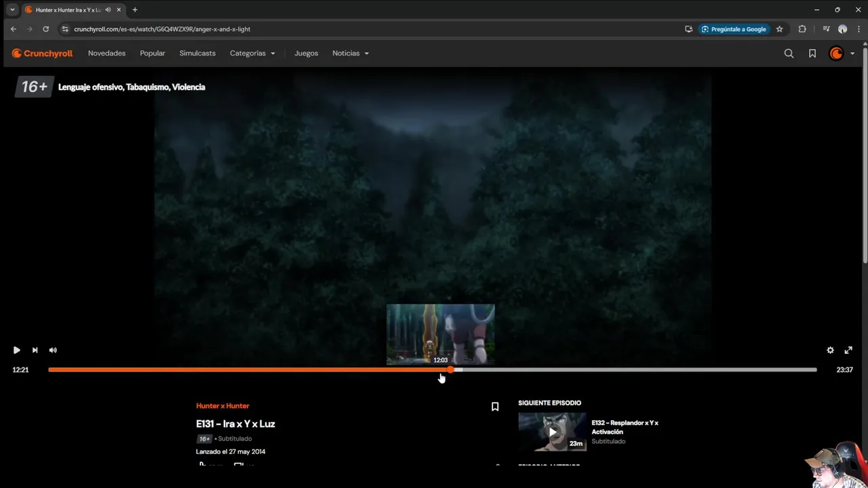Mute the player volume icon
868x488 pixels.
[53, 350]
